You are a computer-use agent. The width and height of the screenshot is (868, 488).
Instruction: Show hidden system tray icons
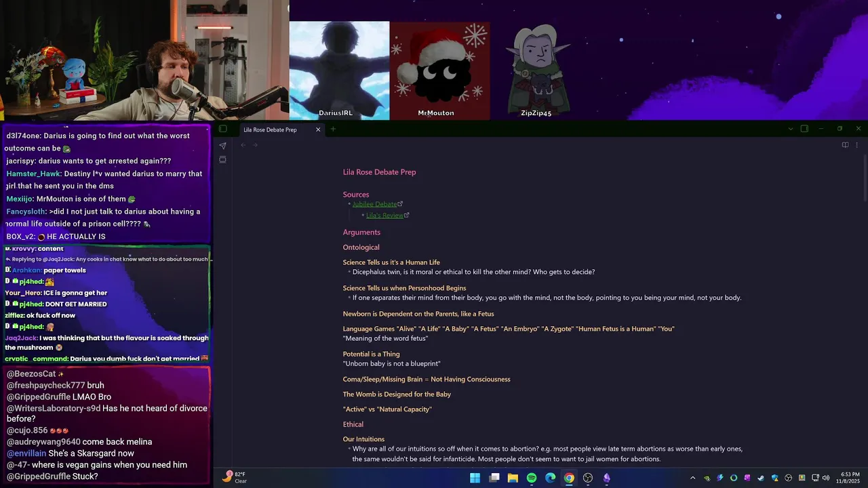(x=692, y=478)
